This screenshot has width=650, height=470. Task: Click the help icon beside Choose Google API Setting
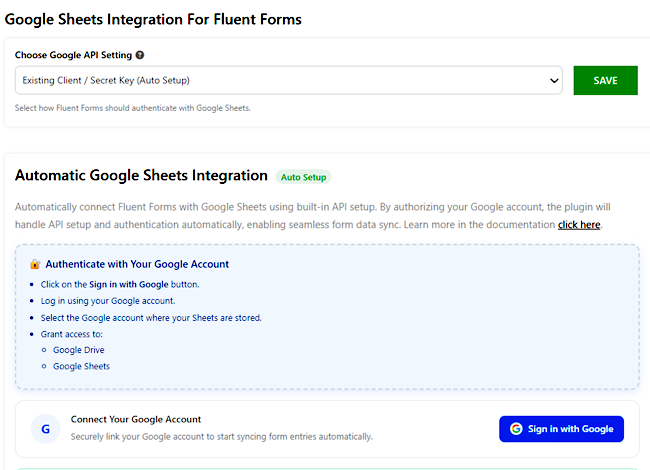click(x=139, y=55)
